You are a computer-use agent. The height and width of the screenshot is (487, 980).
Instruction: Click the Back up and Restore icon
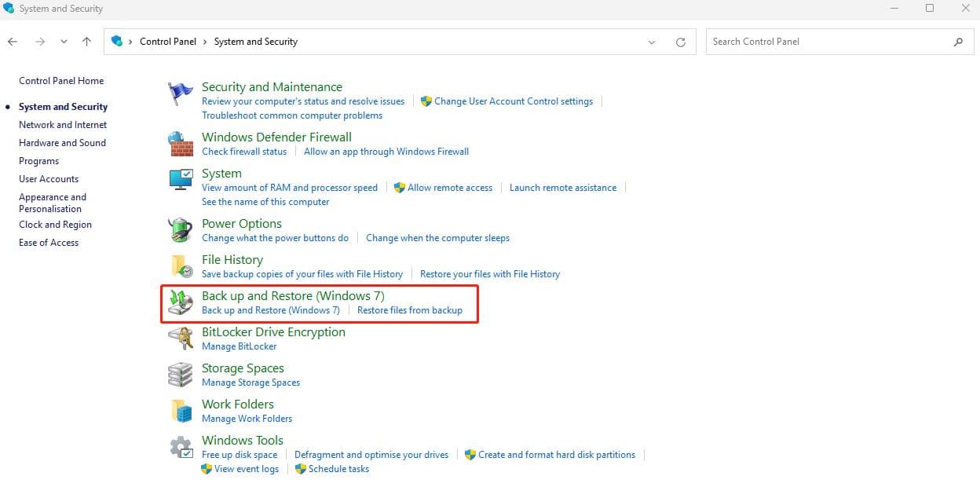click(x=181, y=302)
